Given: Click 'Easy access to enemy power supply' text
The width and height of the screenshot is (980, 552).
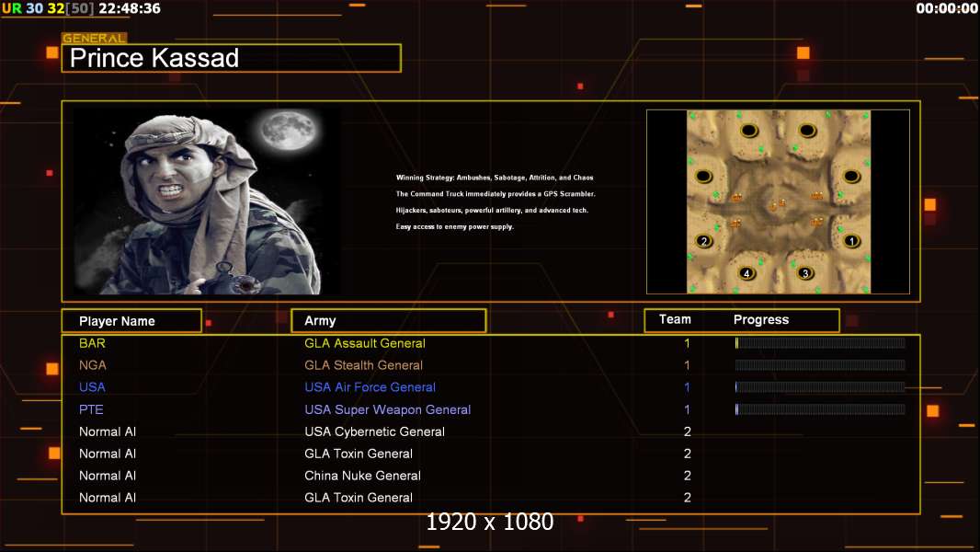Looking at the screenshot, I should tap(454, 226).
